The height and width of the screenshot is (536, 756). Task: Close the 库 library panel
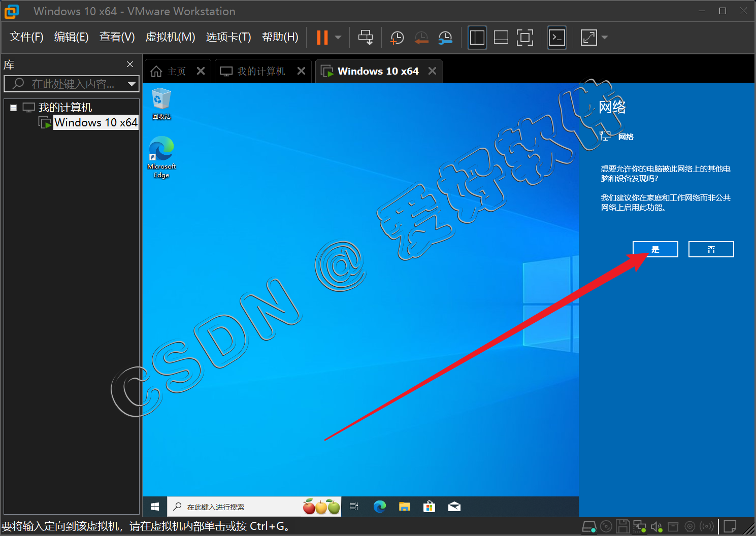pos(130,64)
